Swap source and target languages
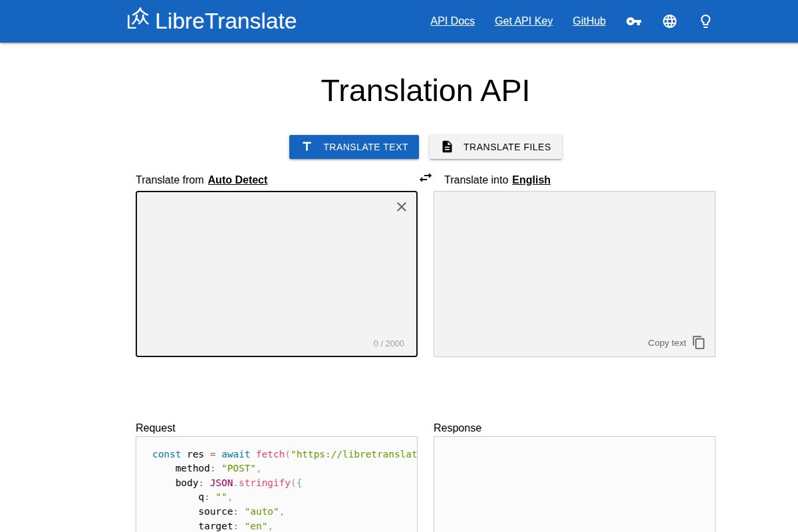 pos(426,178)
